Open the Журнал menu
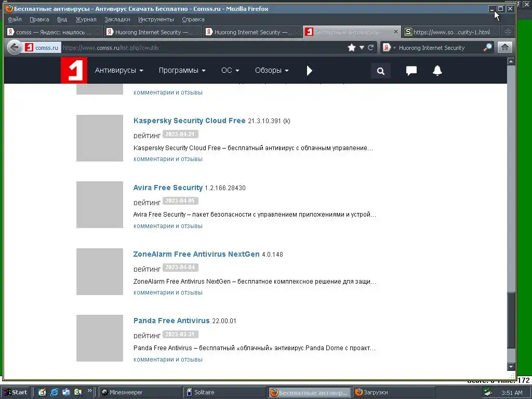 [86, 19]
